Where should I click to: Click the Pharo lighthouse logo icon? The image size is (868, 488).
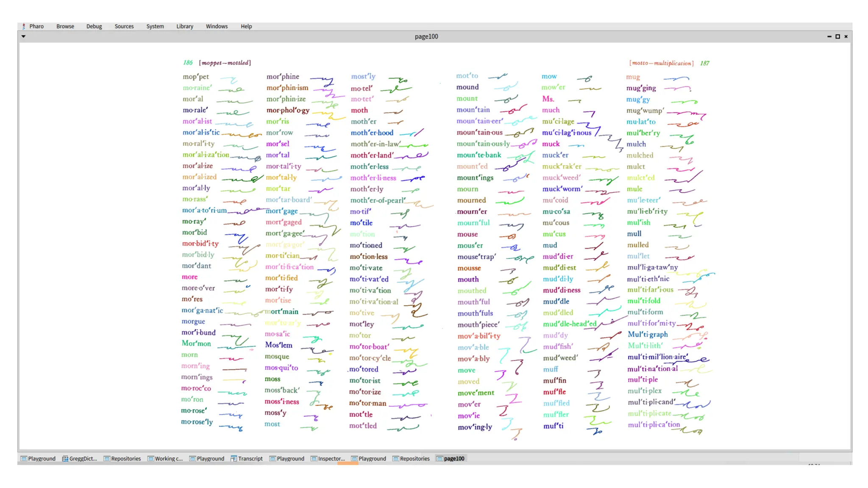click(x=24, y=26)
